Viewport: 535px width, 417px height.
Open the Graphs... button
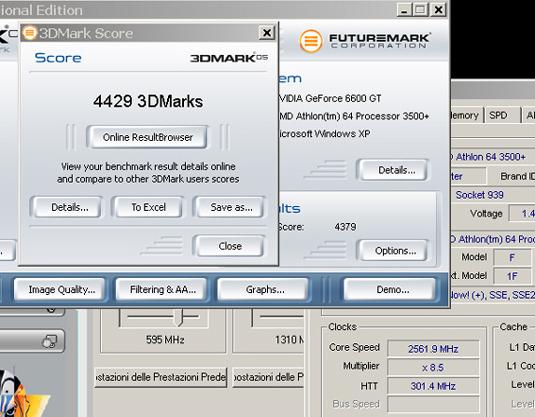point(263,289)
